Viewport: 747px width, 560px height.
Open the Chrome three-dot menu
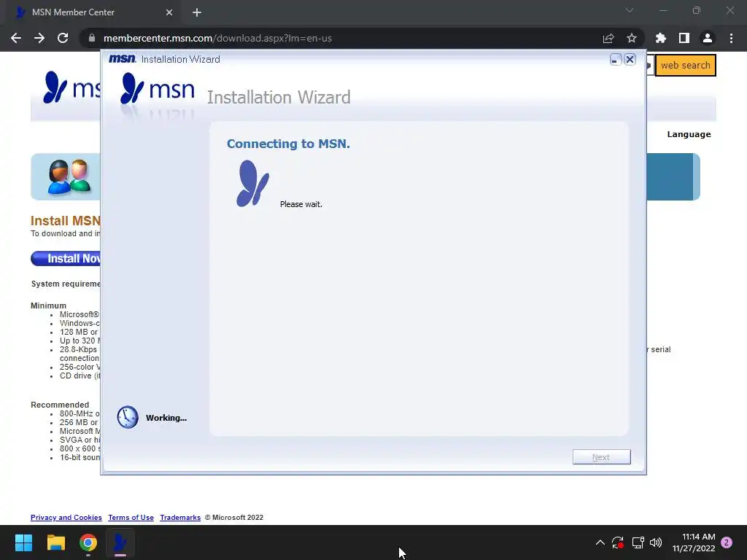tap(731, 38)
